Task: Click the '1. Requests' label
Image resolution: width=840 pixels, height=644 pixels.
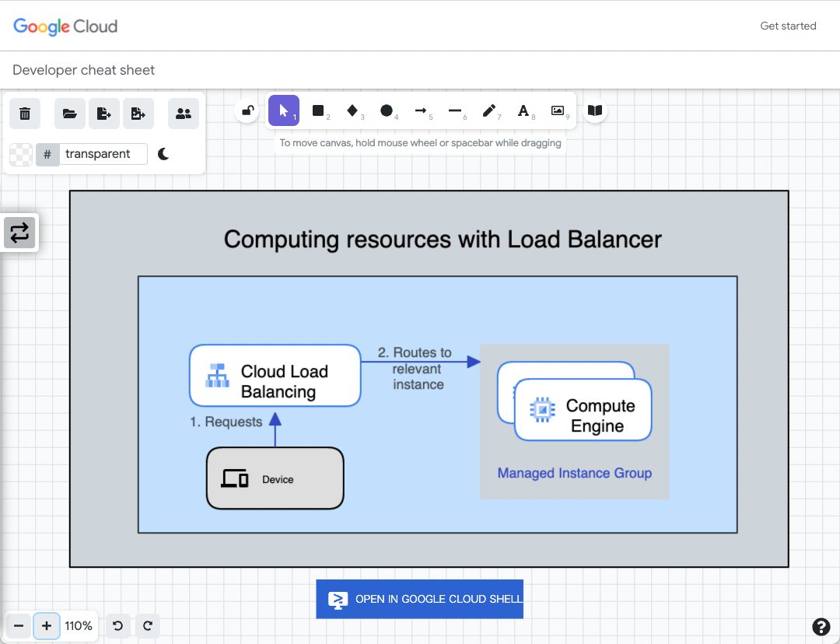Action: coord(226,422)
